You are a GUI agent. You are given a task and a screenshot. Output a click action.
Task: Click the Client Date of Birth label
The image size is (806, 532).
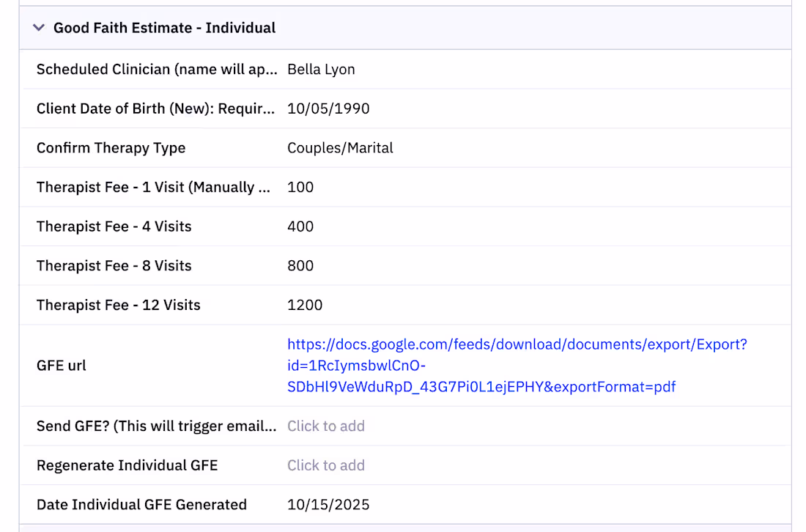tap(155, 108)
